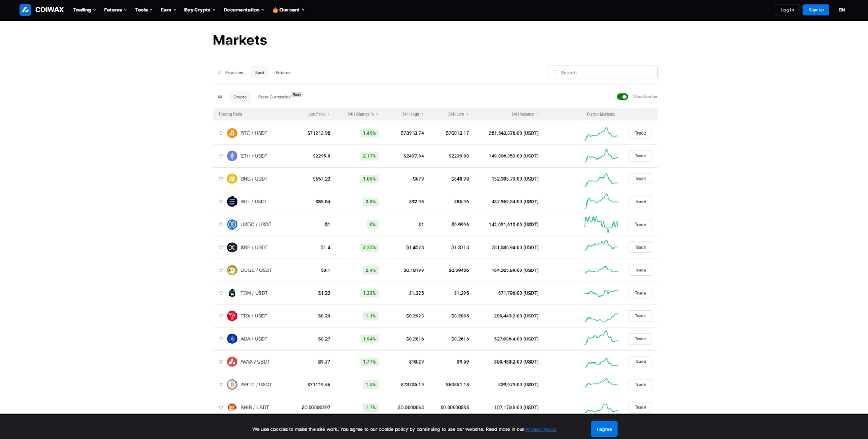The height and width of the screenshot is (439, 868).
Task: Favorite the BTC / USDT pair star
Action: click(x=221, y=133)
